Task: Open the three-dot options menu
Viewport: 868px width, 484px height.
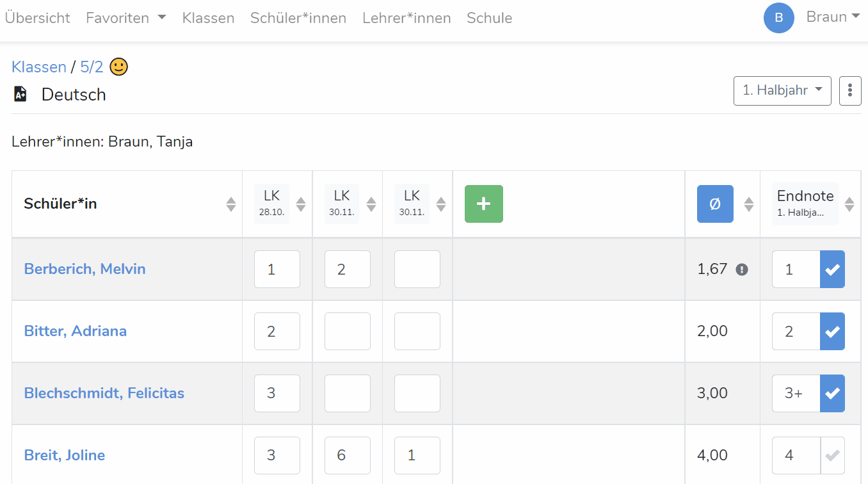Action: [850, 90]
